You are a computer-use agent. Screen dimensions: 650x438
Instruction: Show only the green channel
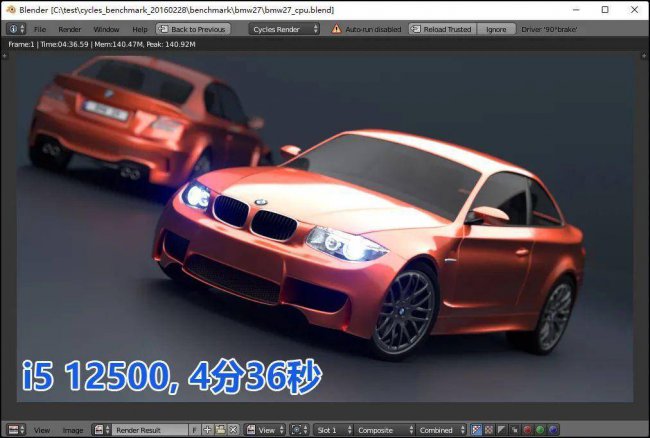point(540,430)
